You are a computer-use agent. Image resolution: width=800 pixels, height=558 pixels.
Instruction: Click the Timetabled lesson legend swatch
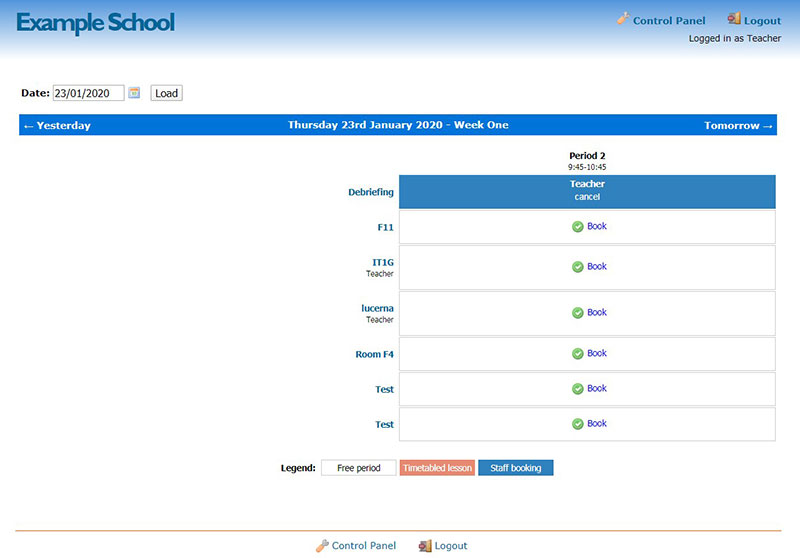pyautogui.click(x=437, y=468)
